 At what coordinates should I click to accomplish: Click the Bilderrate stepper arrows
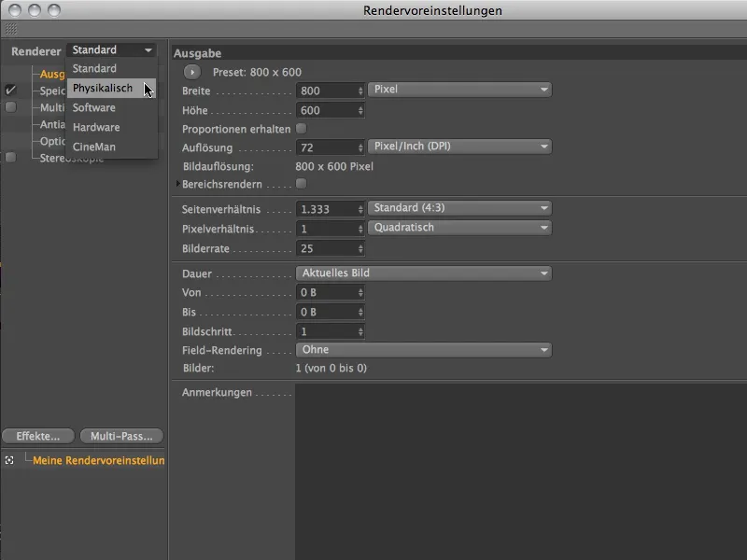pos(360,248)
